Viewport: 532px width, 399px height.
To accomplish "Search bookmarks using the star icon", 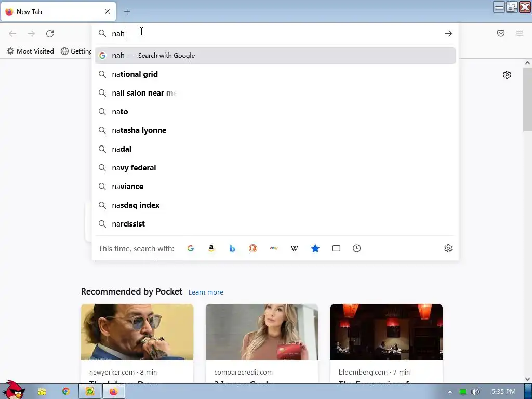I will click(x=315, y=248).
